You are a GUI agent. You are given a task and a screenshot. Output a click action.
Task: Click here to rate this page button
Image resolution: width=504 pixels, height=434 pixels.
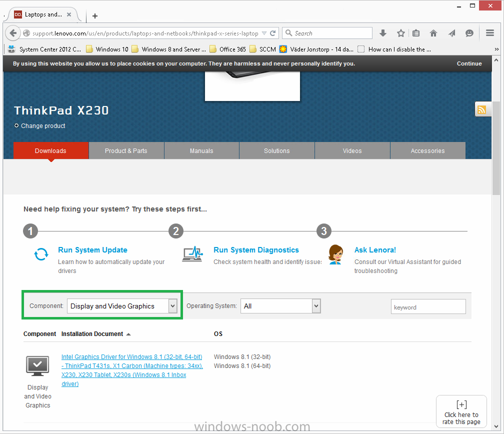tap(461, 411)
